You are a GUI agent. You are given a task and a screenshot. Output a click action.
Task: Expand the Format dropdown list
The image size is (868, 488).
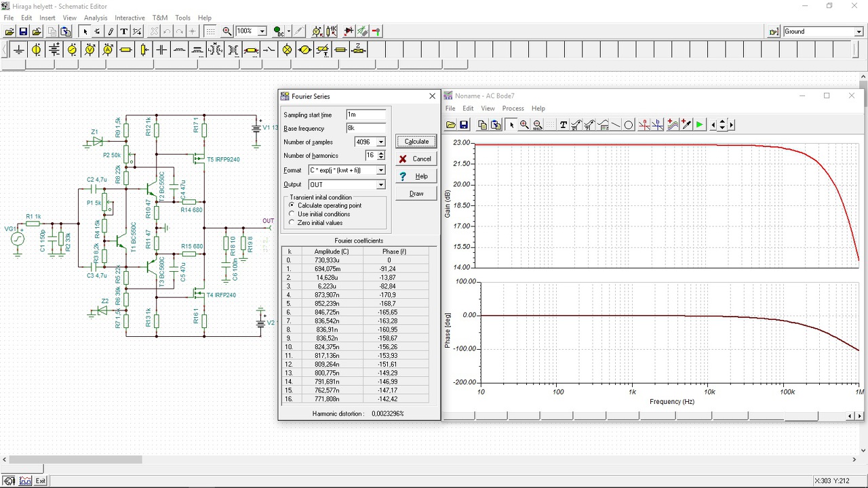[380, 171]
